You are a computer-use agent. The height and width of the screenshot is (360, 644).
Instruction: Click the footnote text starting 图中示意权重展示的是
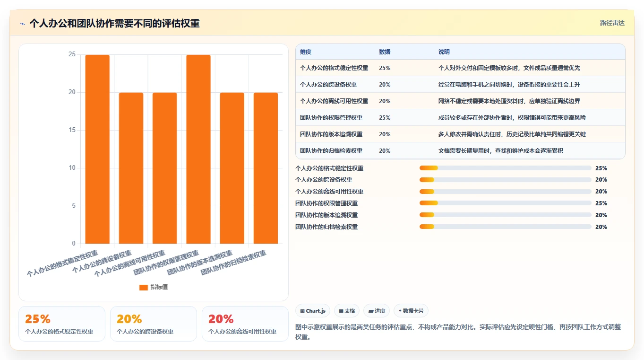[x=458, y=332]
